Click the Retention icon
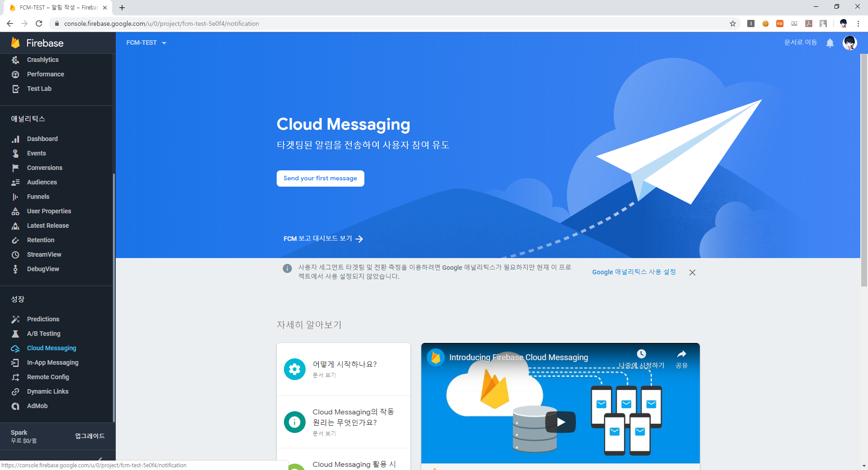The height and width of the screenshot is (470, 868). [x=15, y=240]
